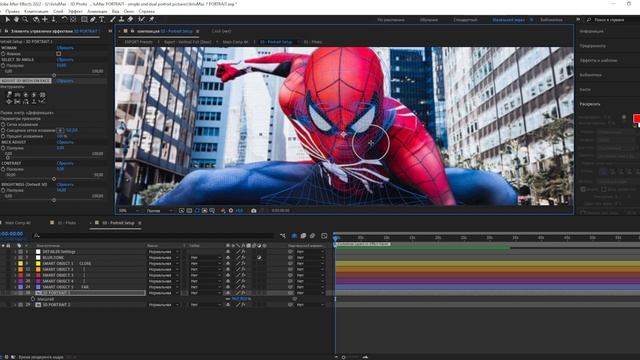Click EXPORT Presets in the composition breadcrumb
Screen dimensions: 640x360
click(138, 42)
